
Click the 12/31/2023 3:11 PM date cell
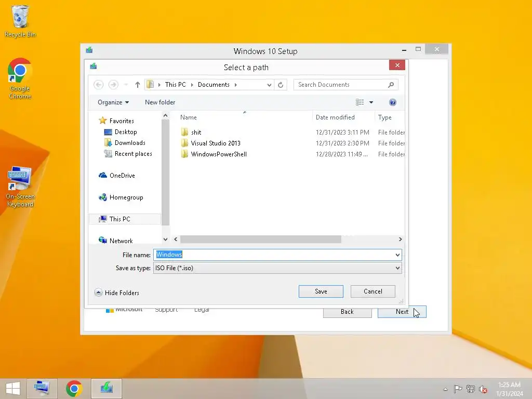tap(342, 132)
